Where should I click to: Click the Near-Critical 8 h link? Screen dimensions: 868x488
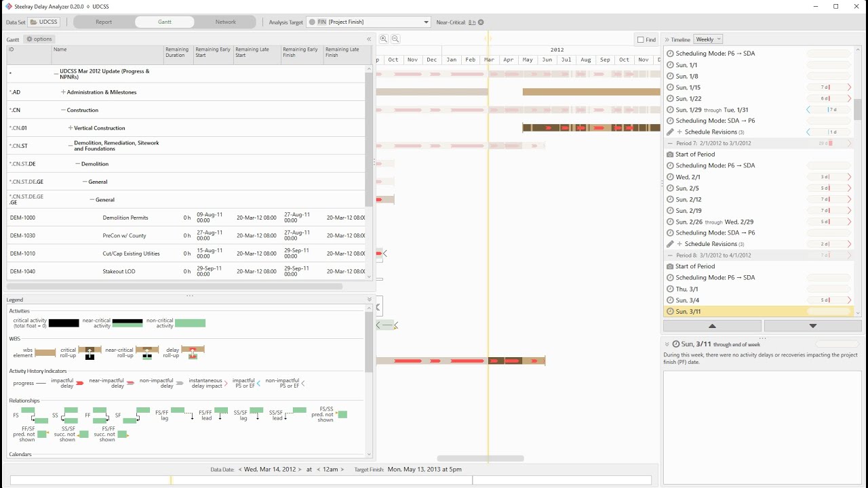click(472, 22)
